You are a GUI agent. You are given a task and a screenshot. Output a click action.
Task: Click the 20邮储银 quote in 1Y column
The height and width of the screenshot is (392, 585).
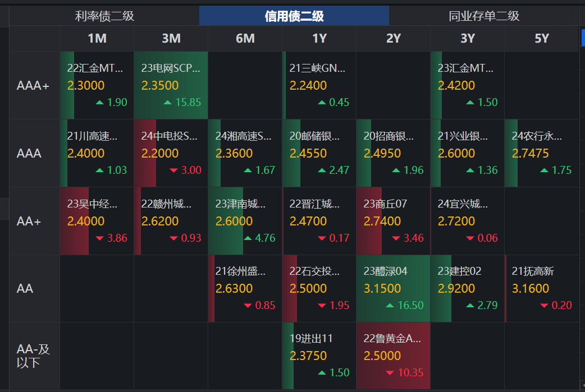319,153
